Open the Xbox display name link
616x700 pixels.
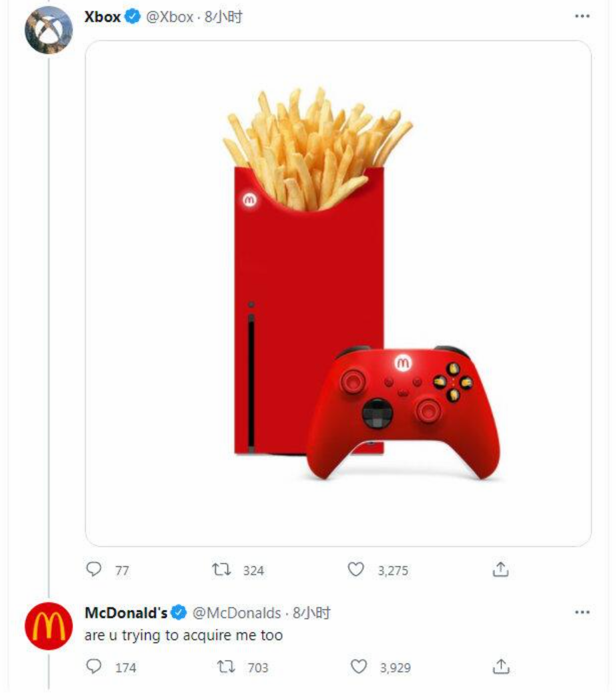(102, 17)
